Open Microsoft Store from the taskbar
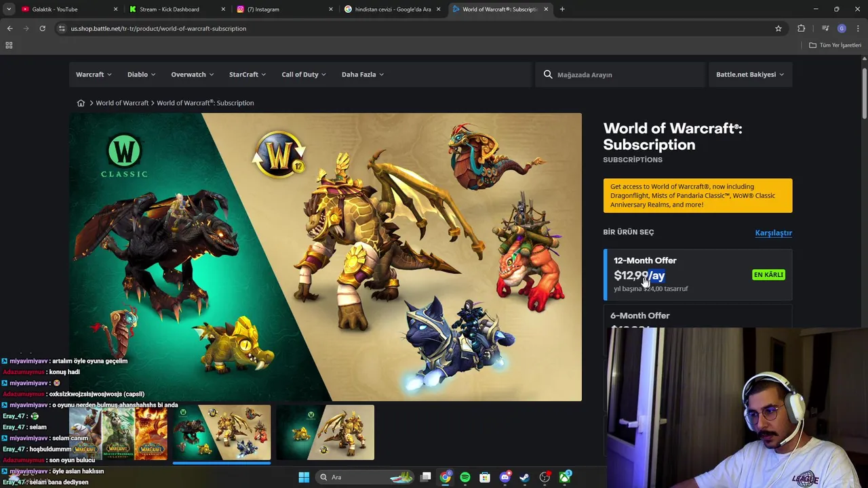The height and width of the screenshot is (488, 868). tap(485, 477)
